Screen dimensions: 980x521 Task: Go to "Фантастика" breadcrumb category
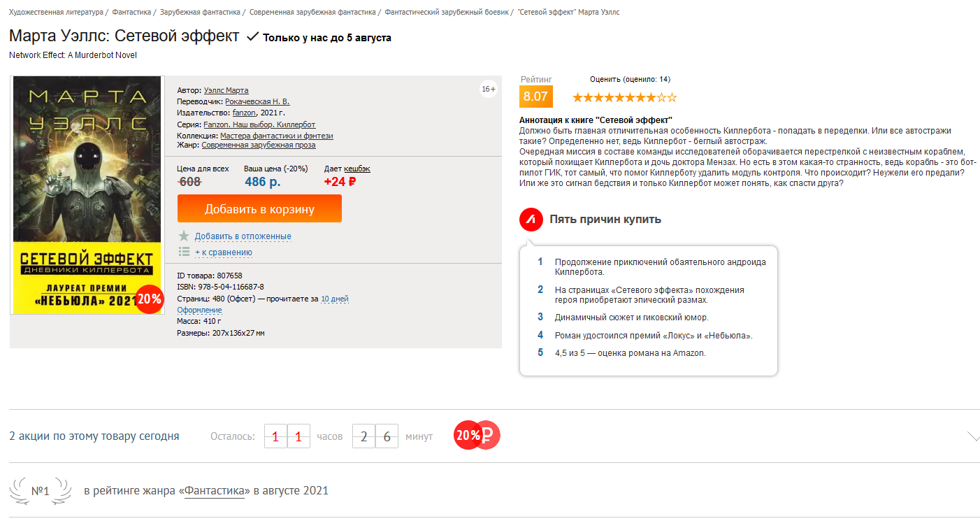[x=132, y=13]
